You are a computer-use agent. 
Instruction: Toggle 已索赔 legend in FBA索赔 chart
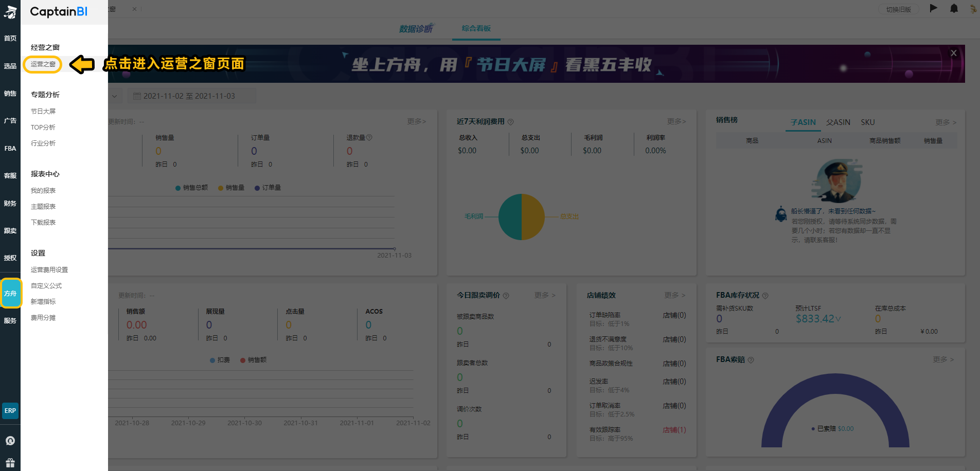(832, 428)
